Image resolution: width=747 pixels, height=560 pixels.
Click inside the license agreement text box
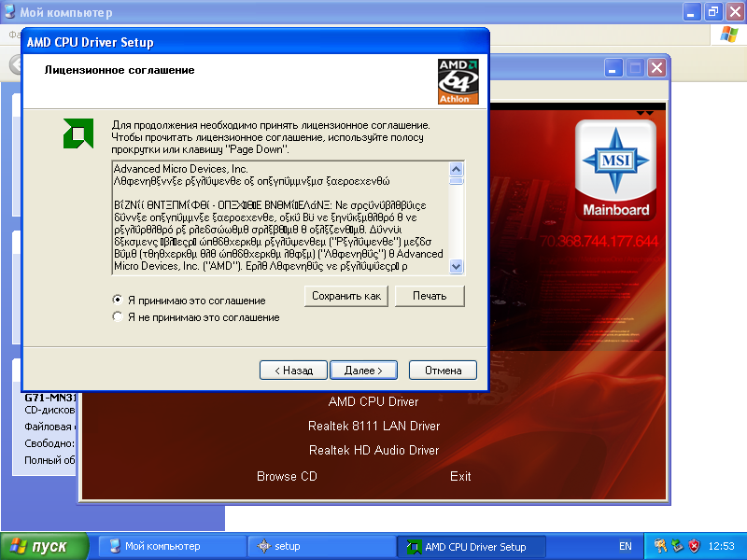281,217
